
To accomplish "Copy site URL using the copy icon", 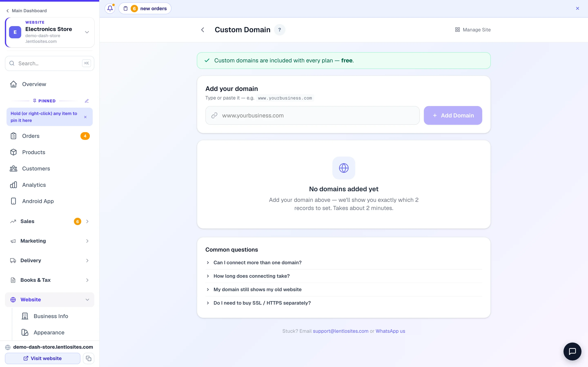I will click(x=88, y=358).
